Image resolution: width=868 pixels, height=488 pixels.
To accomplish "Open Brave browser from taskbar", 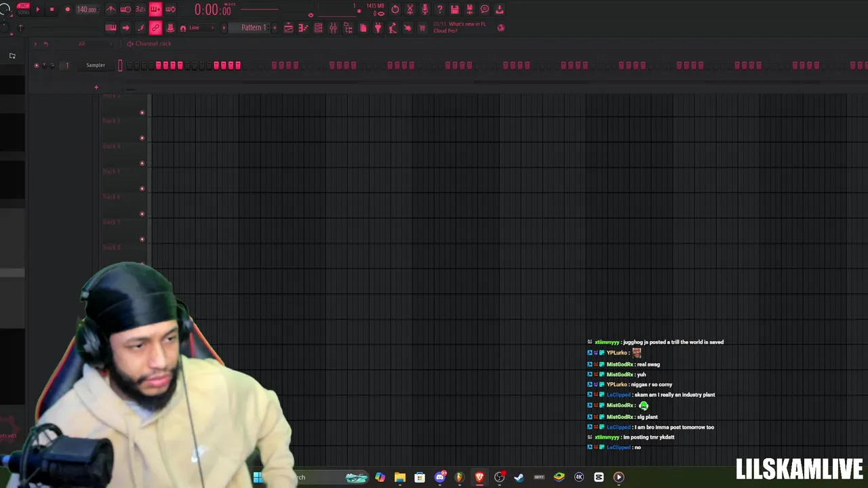I will pos(479,477).
